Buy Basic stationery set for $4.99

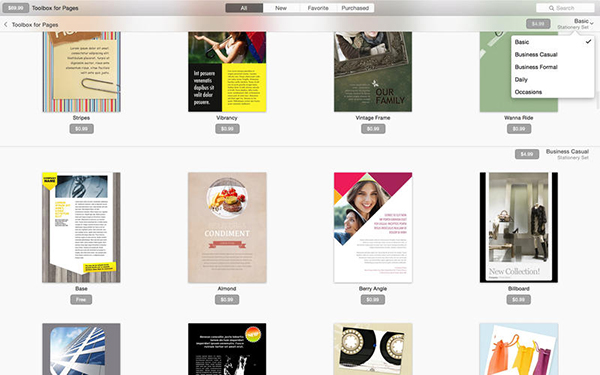[x=538, y=24]
